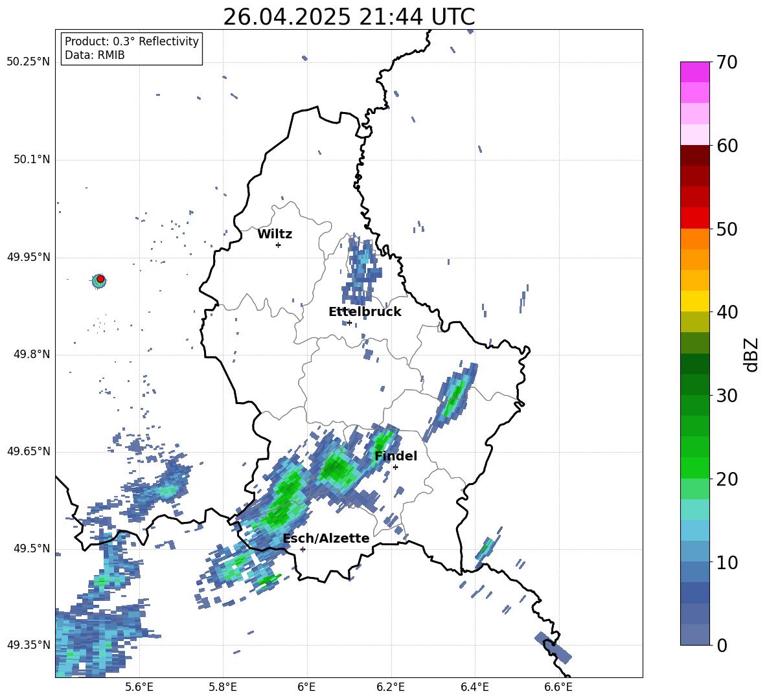Click the colorbar 10 tick label
The height and width of the screenshot is (700, 767).
pyautogui.click(x=727, y=562)
